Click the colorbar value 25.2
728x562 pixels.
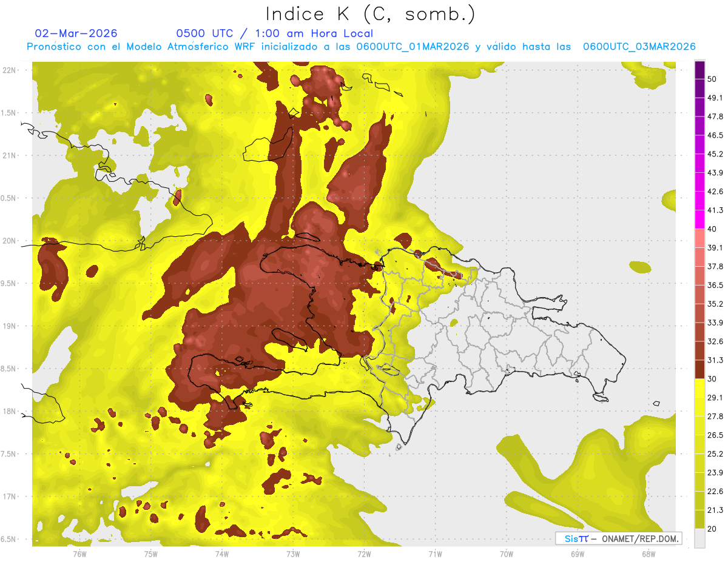click(x=715, y=453)
